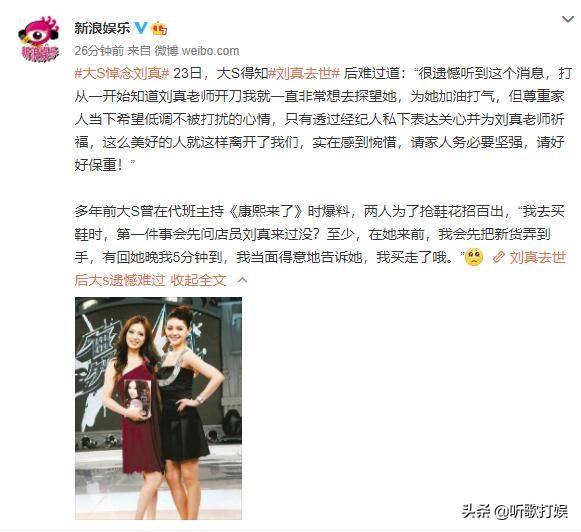
Task: Open the attached photo of two women
Action: click(159, 408)
